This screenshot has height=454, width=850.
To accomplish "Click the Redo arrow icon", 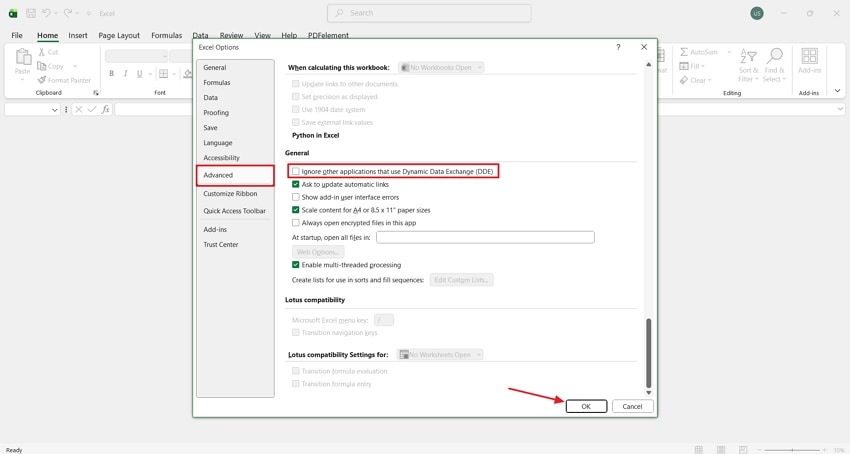I will coord(68,13).
